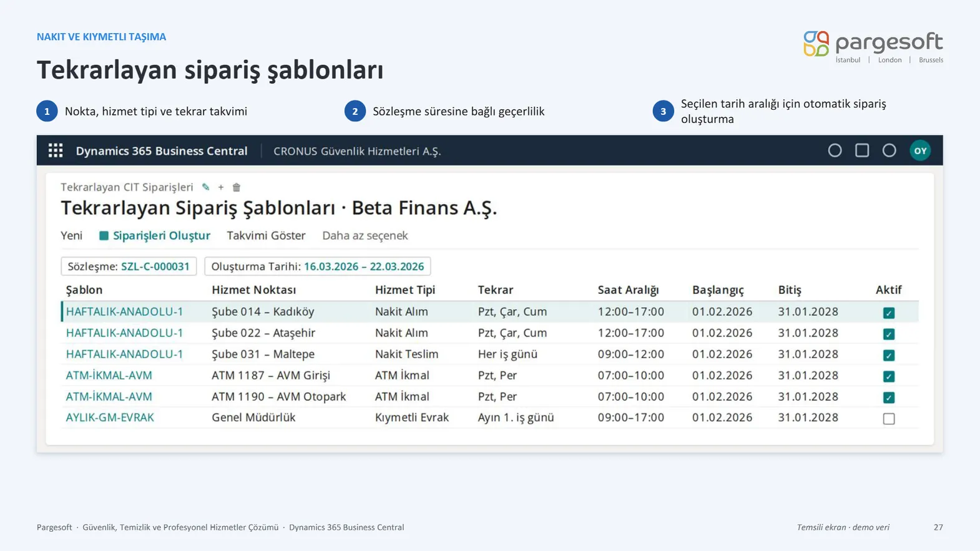Open the Sözleşme SZL-C-000031 filter
The width and height of the screenshot is (980, 551).
point(129,266)
